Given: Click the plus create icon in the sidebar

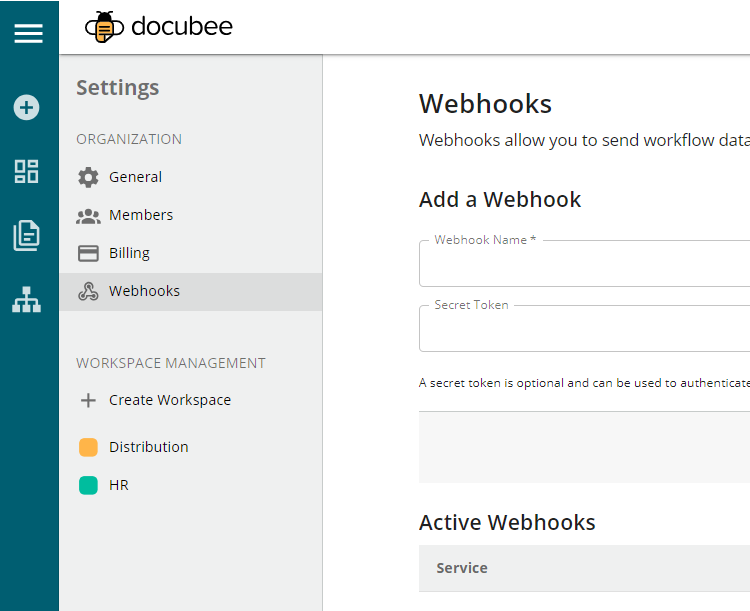Looking at the screenshot, I should tap(26, 107).
